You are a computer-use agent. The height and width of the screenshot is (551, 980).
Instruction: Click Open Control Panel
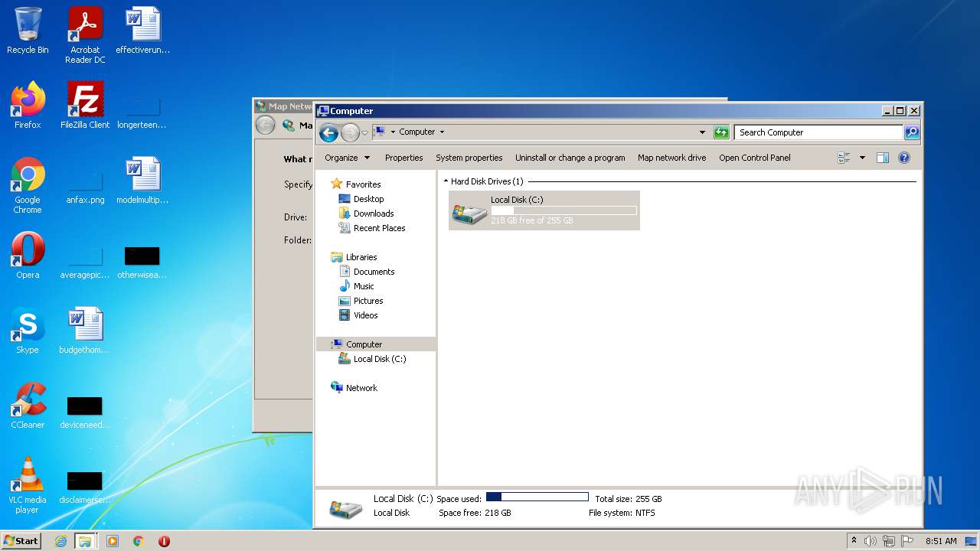point(754,158)
